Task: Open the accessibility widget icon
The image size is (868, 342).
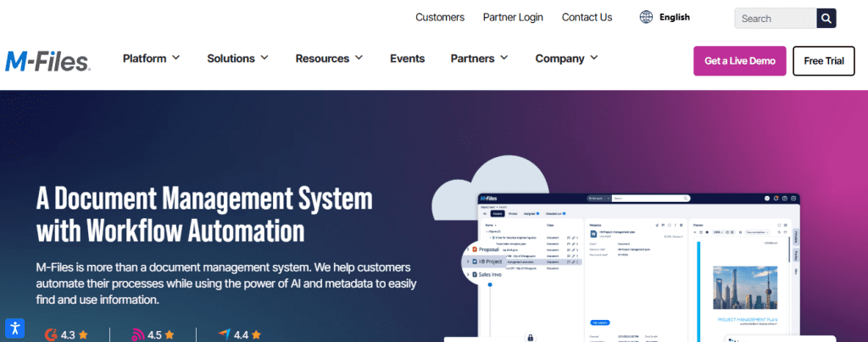Action: [x=14, y=328]
